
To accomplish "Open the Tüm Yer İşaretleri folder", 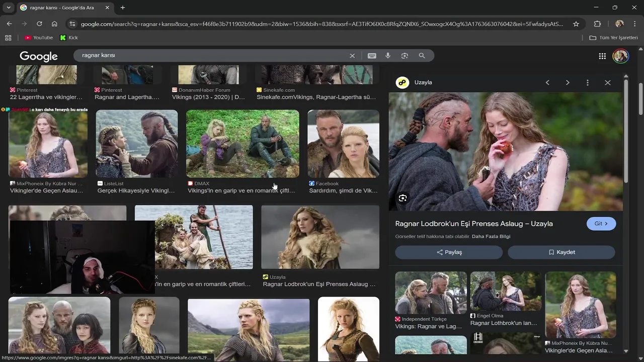I will click(613, 38).
